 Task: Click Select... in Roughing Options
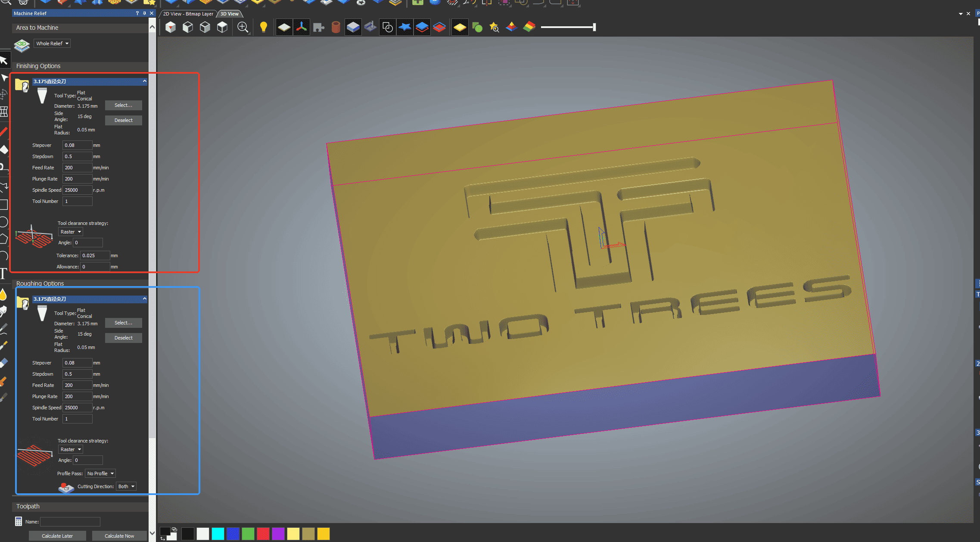click(x=123, y=323)
